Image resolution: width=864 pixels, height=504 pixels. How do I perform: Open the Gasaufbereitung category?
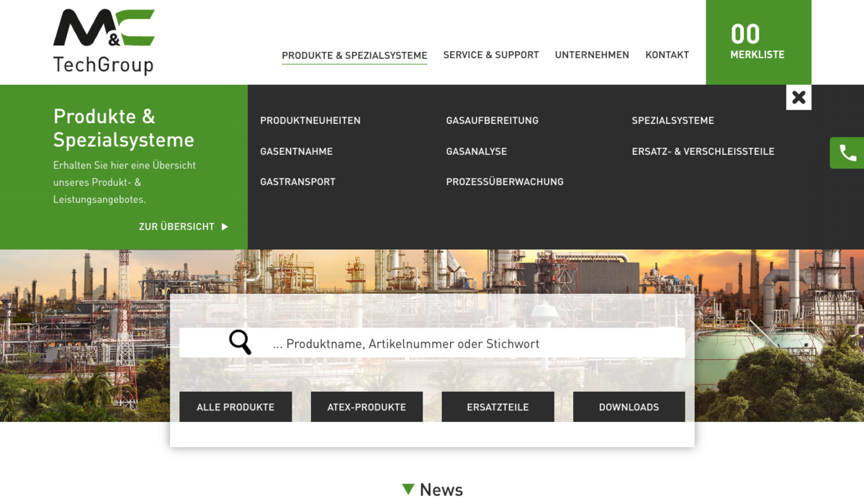pyautogui.click(x=492, y=121)
